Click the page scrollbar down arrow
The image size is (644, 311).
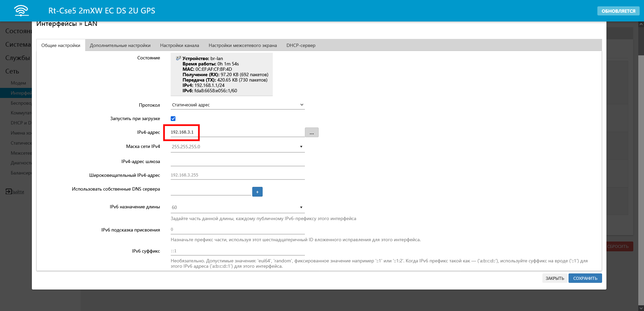641,308
